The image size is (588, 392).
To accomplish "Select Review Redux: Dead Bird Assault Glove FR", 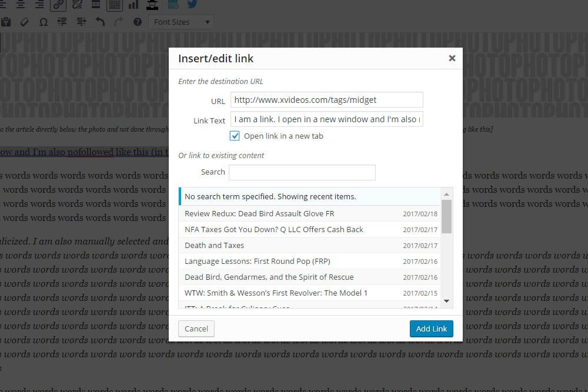I will click(310, 213).
